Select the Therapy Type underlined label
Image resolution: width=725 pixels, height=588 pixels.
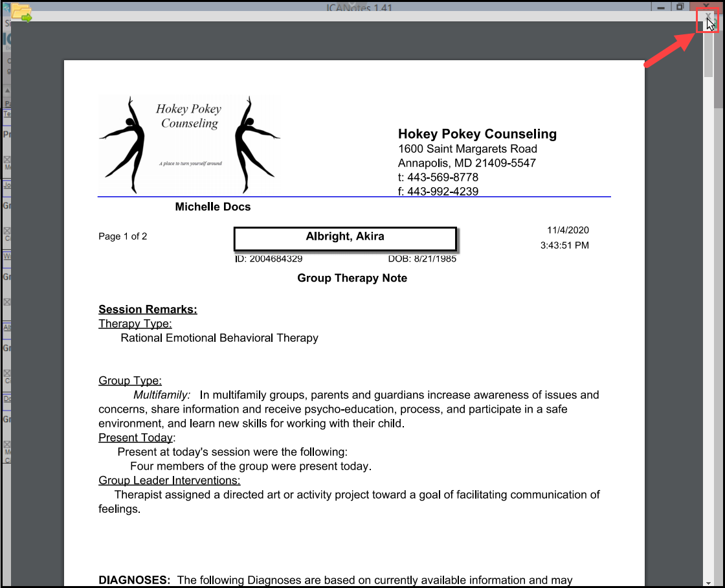(135, 324)
